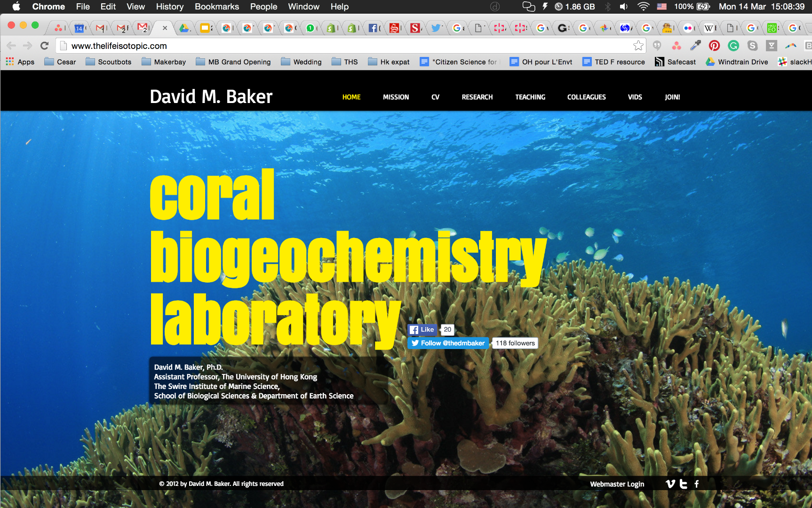Viewport: 812px width, 508px height.
Task: Switch to the Google Calendar tab
Action: (79, 28)
